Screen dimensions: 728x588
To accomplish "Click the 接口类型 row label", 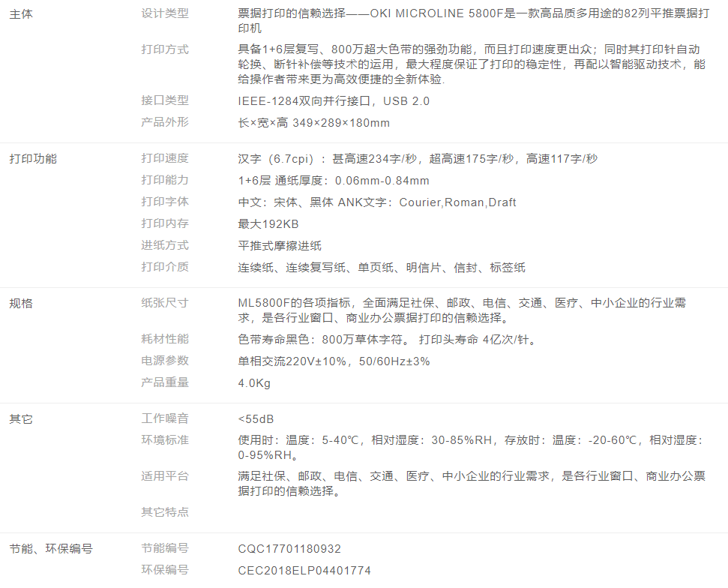I will pyautogui.click(x=165, y=100).
